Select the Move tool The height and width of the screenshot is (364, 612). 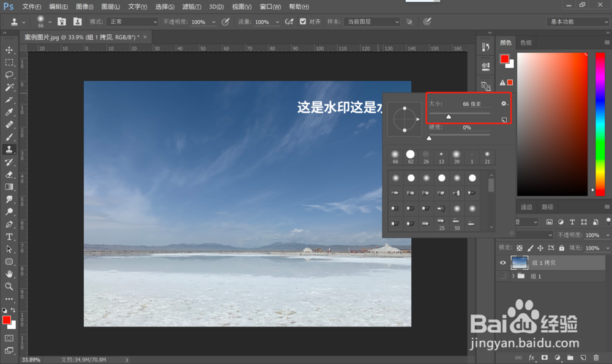9,50
